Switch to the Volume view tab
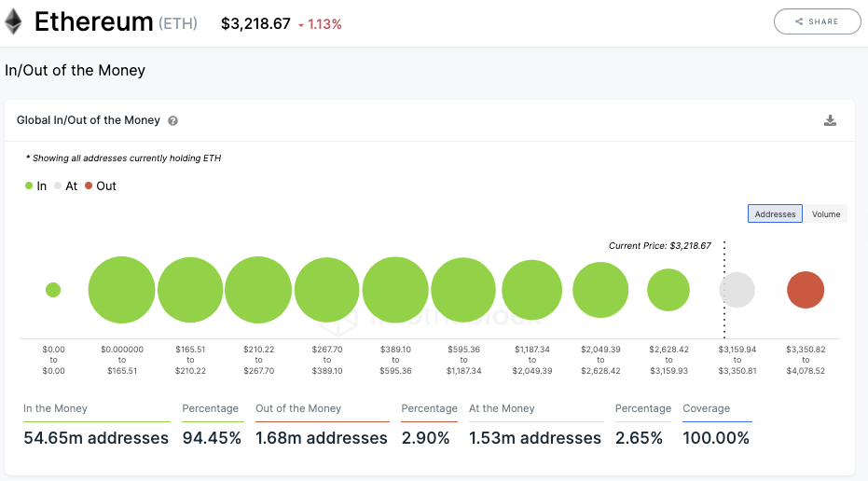The width and height of the screenshot is (868, 481). click(826, 213)
